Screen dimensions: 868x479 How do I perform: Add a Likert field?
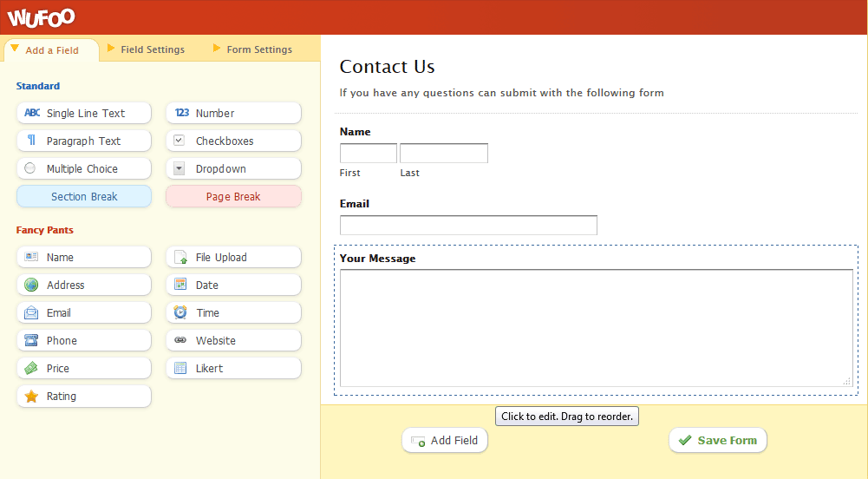(x=233, y=368)
